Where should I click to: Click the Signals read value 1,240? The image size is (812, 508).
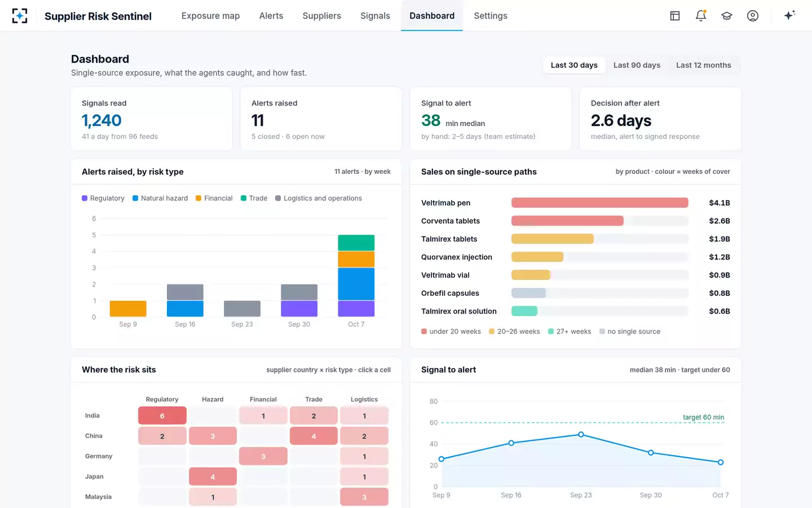click(x=101, y=120)
